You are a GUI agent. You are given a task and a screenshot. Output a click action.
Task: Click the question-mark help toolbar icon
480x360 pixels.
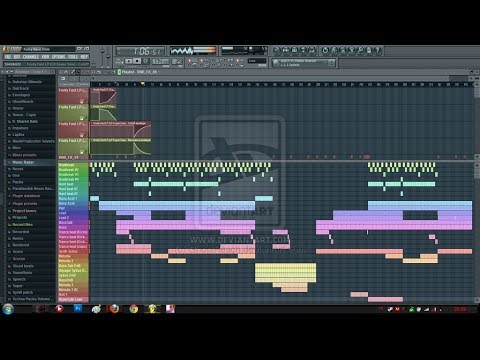(x=378, y=50)
